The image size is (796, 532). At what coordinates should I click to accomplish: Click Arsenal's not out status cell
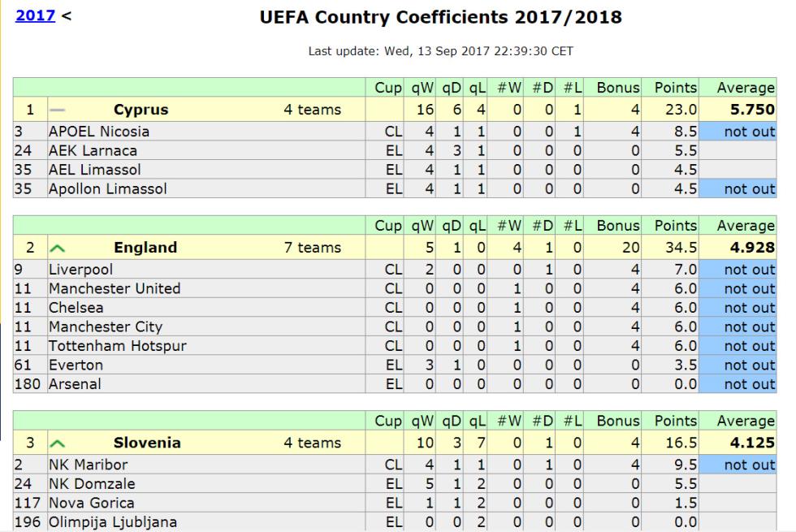click(x=738, y=384)
